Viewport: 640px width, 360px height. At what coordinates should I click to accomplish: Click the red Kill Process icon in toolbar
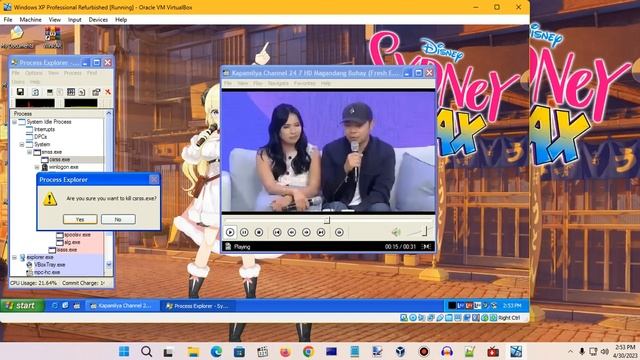[108, 92]
